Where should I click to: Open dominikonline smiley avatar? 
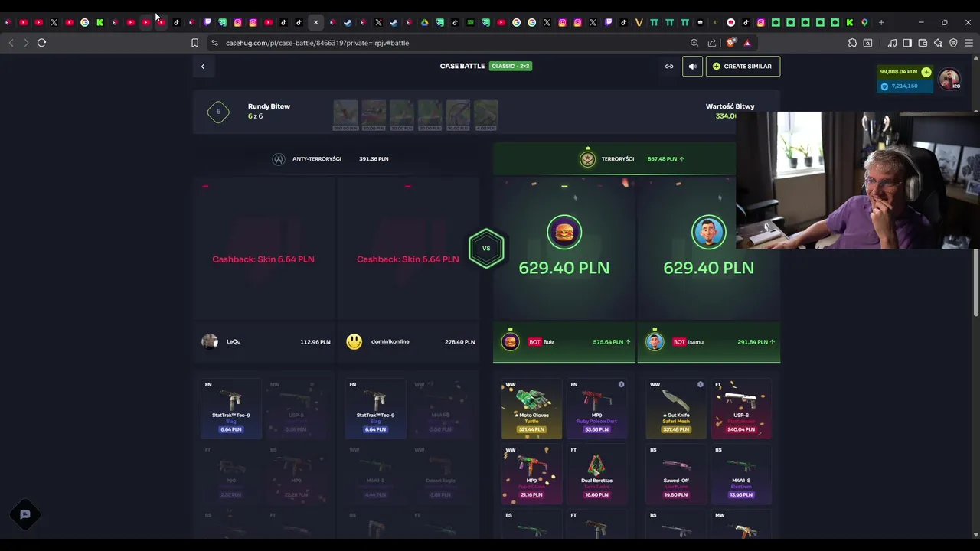354,341
